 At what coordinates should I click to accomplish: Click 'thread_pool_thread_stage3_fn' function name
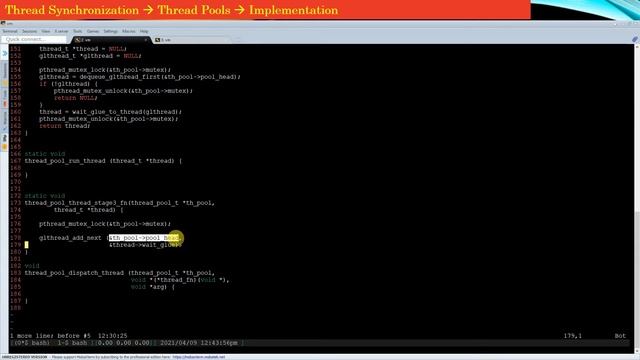pos(76,203)
